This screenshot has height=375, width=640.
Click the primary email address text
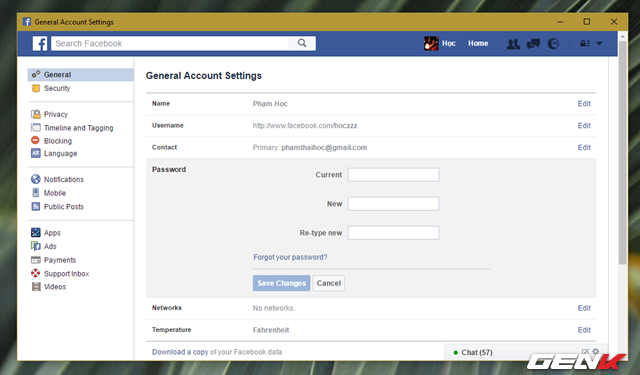click(324, 147)
